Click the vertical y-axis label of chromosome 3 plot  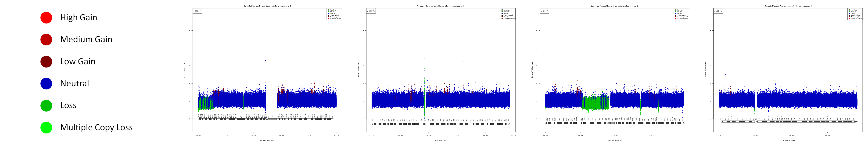tap(532, 70)
